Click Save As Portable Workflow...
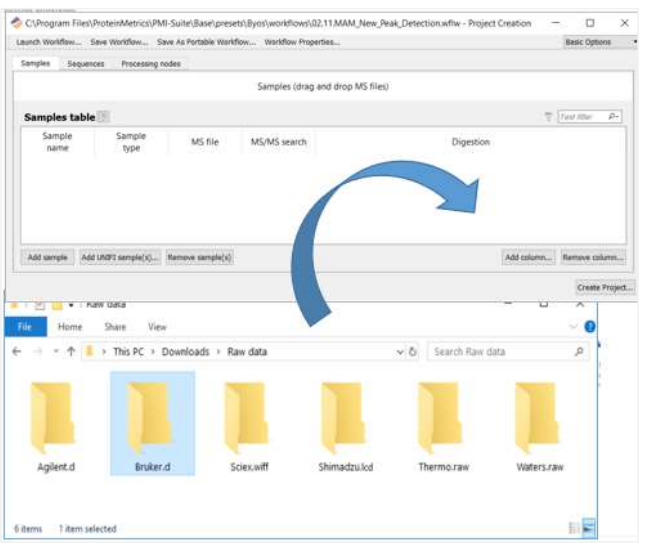 tap(207, 42)
